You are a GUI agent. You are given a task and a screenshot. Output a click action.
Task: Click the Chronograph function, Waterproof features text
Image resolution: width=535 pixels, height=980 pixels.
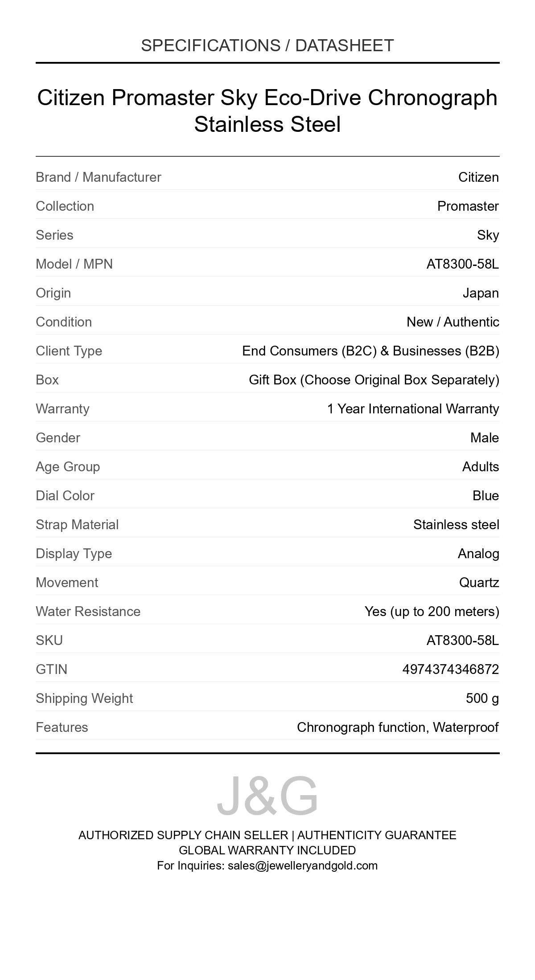point(398,727)
